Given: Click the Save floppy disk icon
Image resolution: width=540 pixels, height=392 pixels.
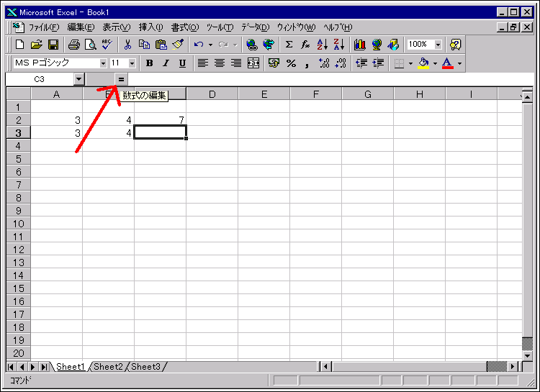Looking at the screenshot, I should 53,45.
